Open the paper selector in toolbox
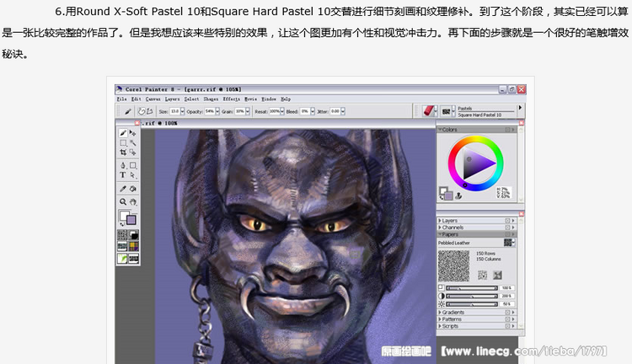Screen dimensions: 632x364 122,234
